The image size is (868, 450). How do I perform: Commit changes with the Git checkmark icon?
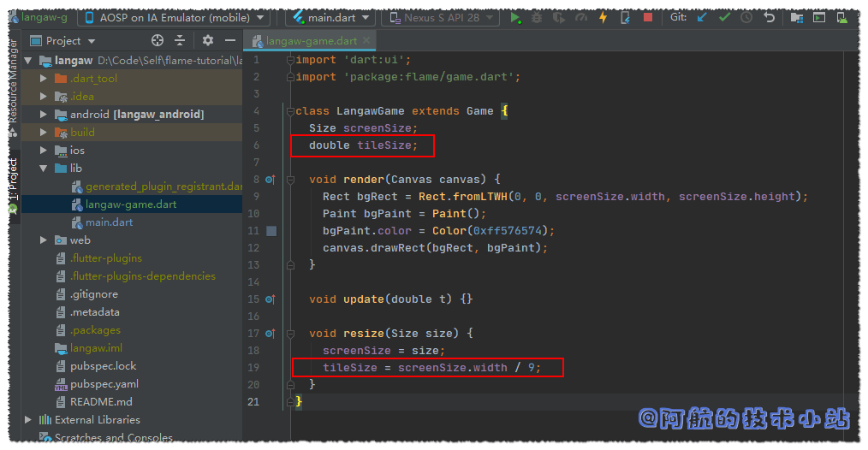(x=724, y=17)
